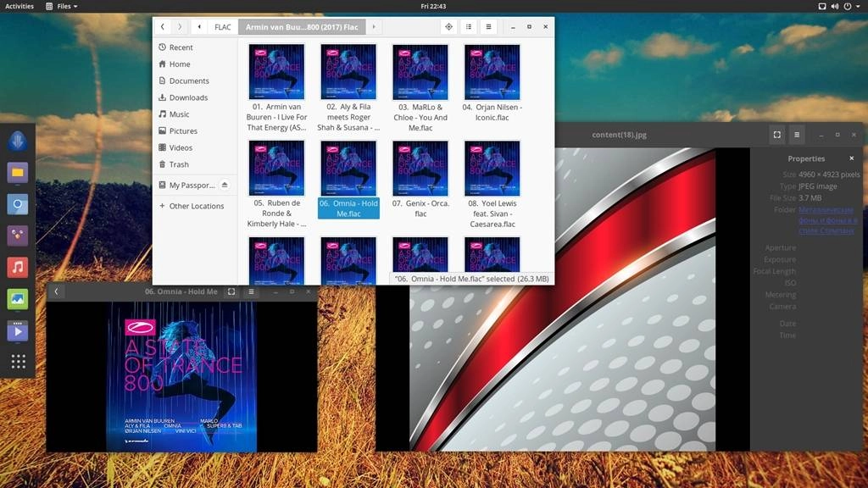Select file 04. Orjan Nilsen - Iconic.flac

point(492,83)
